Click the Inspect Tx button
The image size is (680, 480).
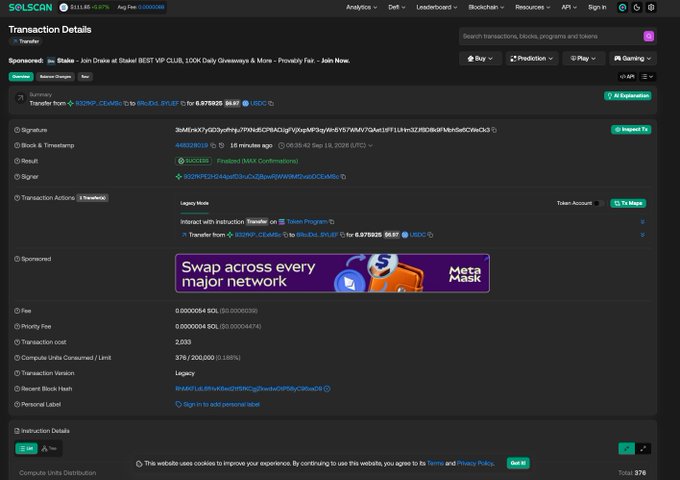(x=631, y=130)
